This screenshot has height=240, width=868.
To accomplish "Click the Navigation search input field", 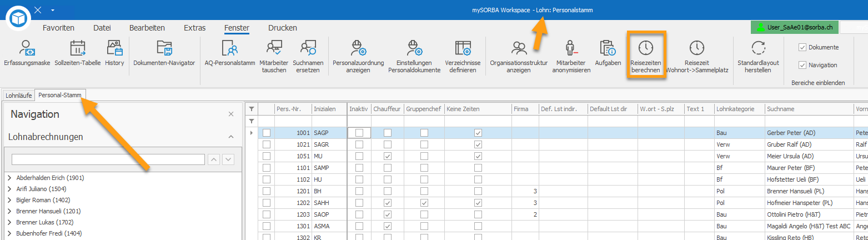I will (x=108, y=159).
